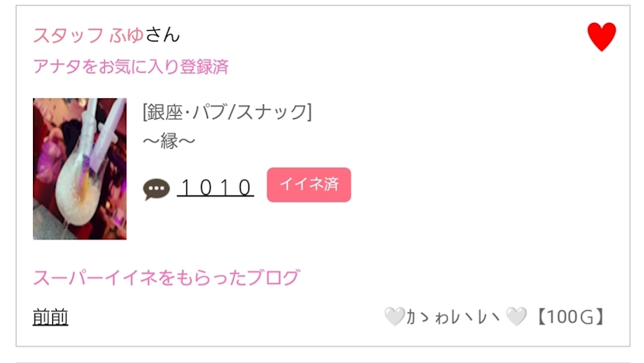644x363 pixels.
Task: Open staff ふゆ's profile name link
Action: coord(127,35)
